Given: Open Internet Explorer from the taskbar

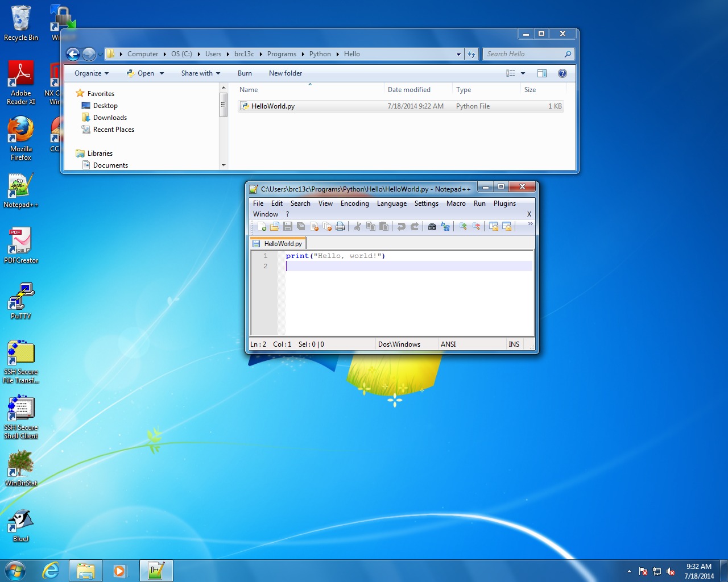Looking at the screenshot, I should 51,571.
